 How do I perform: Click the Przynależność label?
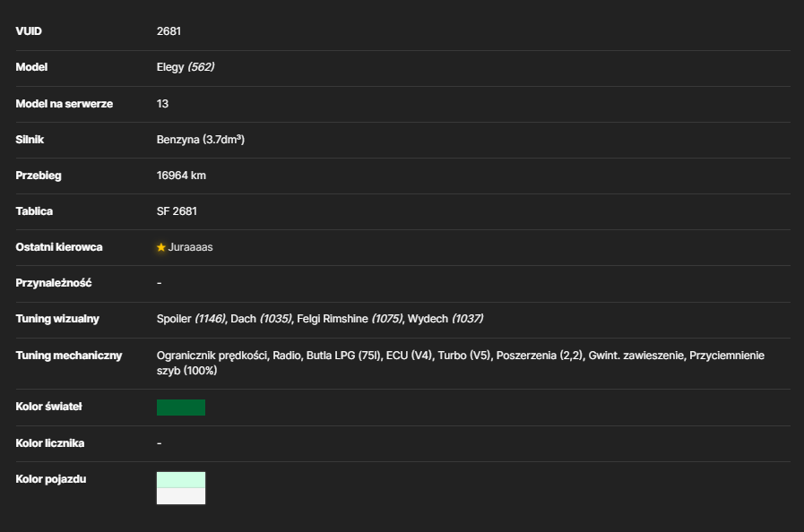point(53,283)
